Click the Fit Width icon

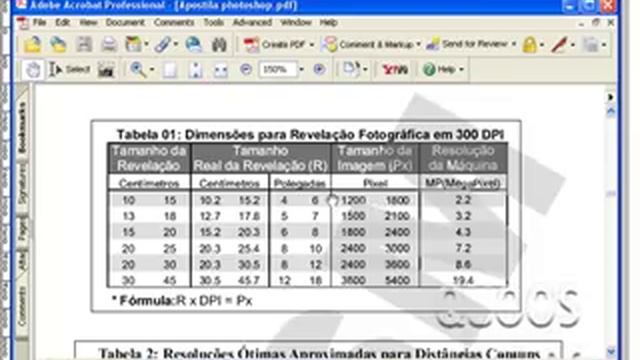220,70
